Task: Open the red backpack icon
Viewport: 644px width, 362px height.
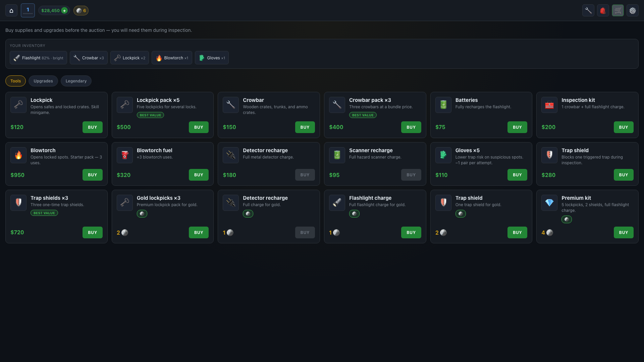Action: click(x=603, y=11)
